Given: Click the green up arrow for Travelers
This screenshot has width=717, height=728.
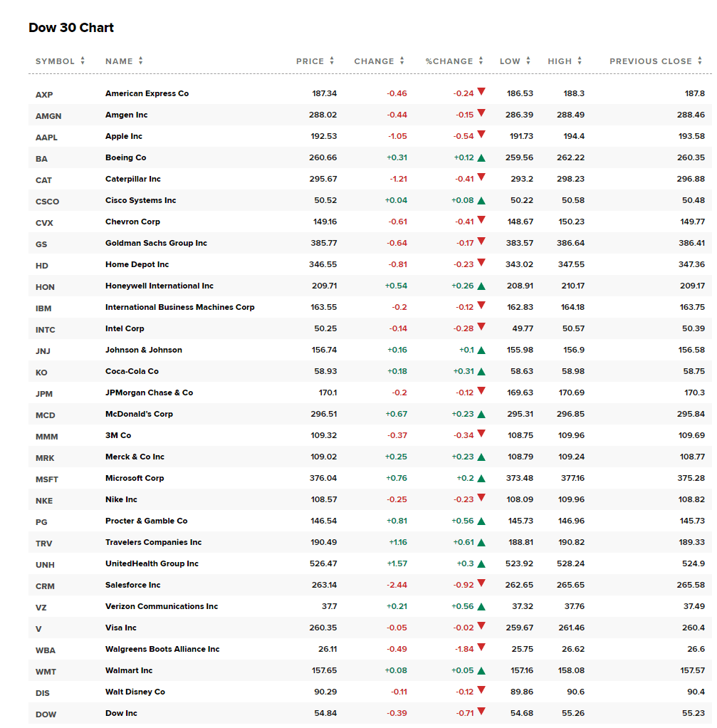Looking at the screenshot, I should pyautogui.click(x=481, y=543).
